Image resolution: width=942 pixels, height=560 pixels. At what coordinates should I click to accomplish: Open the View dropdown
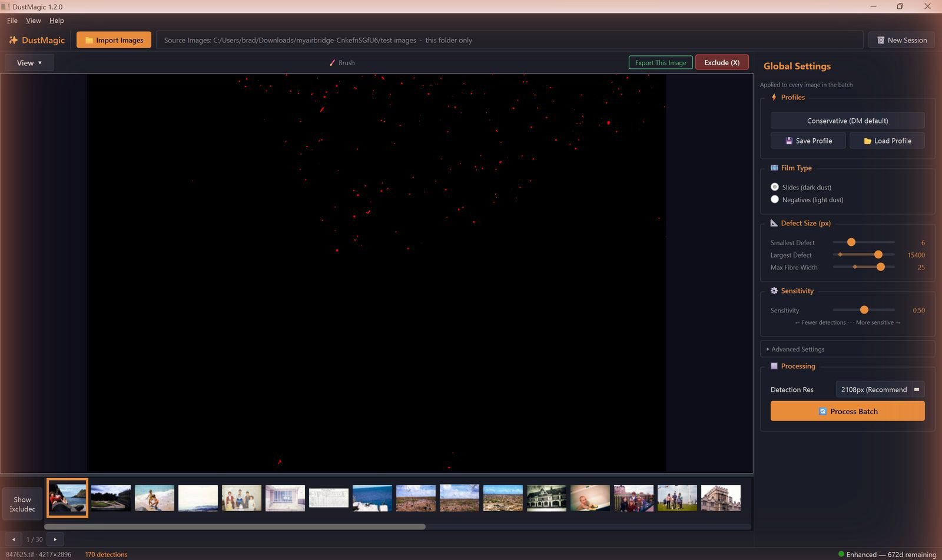29,63
